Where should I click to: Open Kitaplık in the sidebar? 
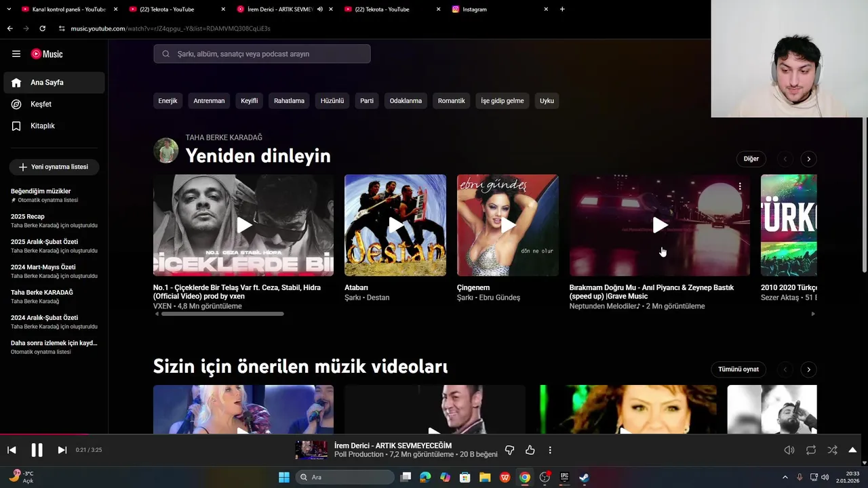[x=54, y=125]
